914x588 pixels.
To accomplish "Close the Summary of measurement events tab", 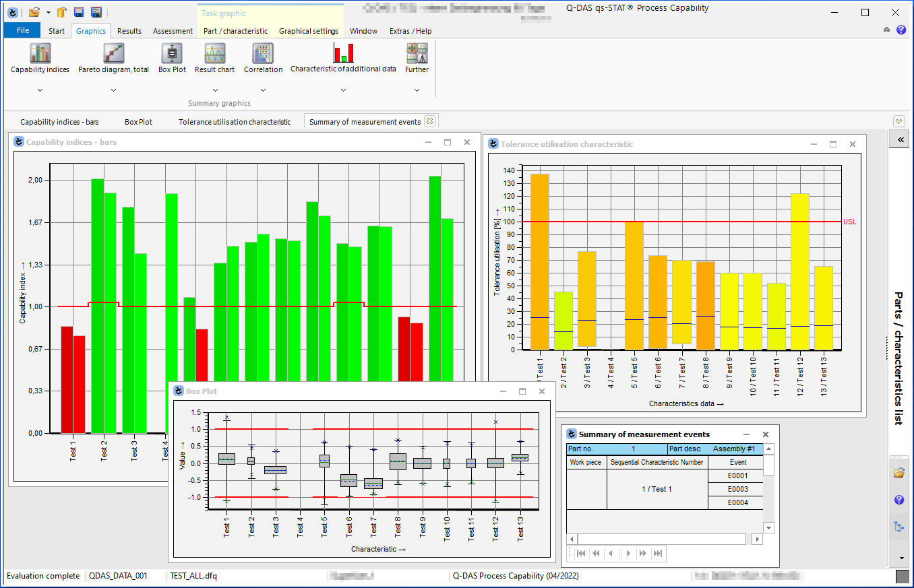I will click(x=429, y=121).
